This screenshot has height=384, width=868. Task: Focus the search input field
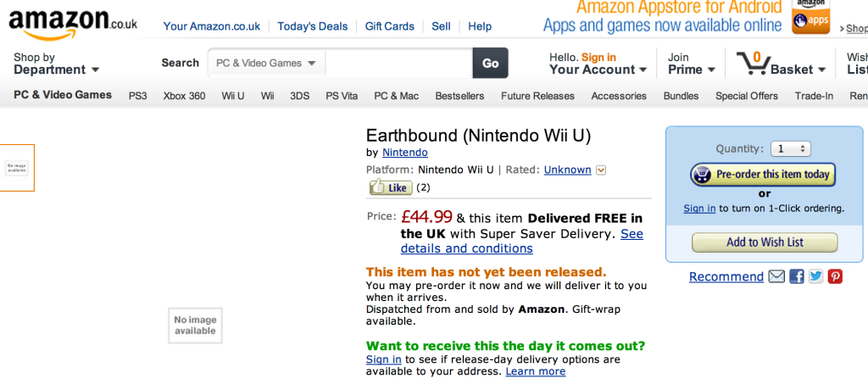398,63
